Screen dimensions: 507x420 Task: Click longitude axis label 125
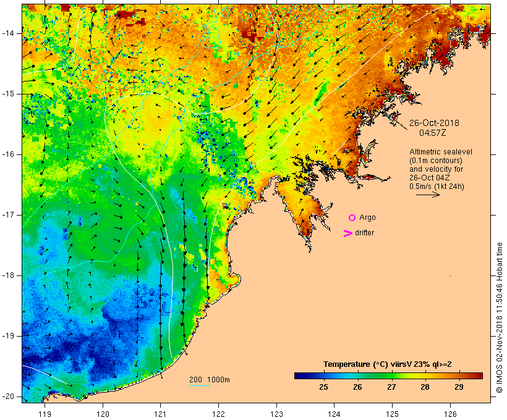pos(393,414)
